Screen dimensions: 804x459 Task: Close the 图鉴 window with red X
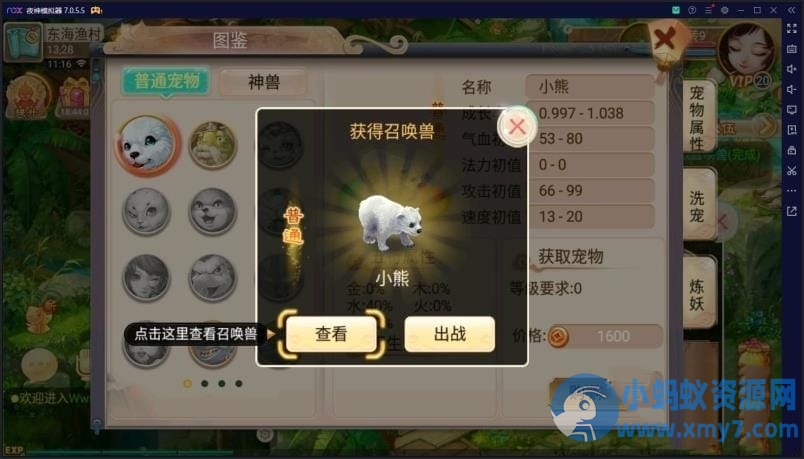click(x=666, y=40)
